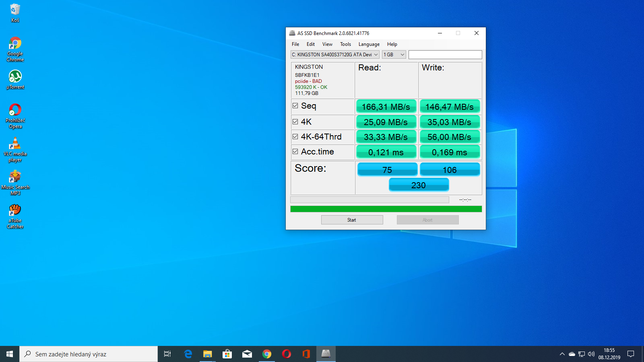The width and height of the screenshot is (644, 362).
Task: Click the Windows search box
Action: [x=89, y=354]
